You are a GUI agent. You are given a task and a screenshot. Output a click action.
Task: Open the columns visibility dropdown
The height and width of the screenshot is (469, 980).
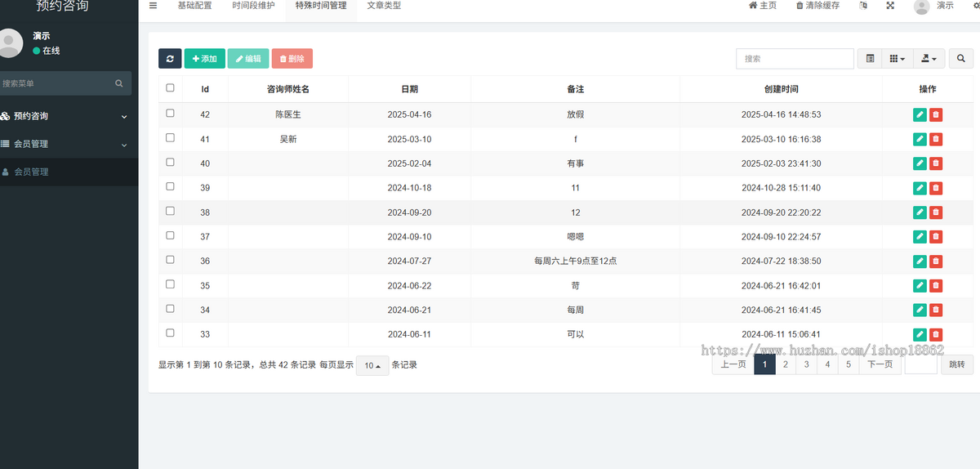pos(898,59)
